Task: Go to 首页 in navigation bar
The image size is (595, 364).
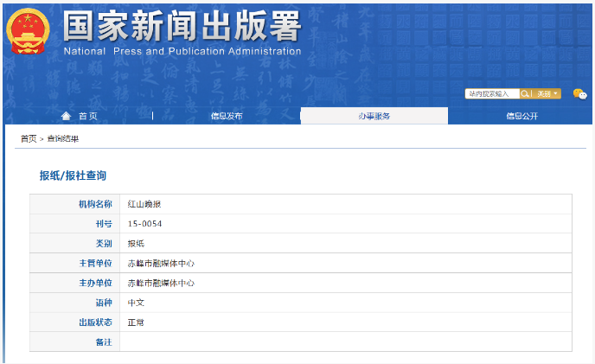Action: coord(88,116)
